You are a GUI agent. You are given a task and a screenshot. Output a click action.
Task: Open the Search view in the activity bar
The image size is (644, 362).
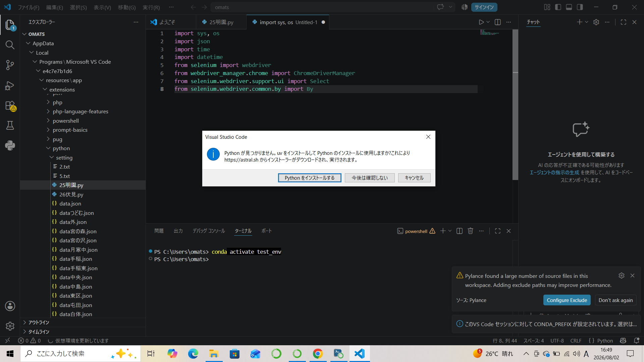click(x=10, y=45)
